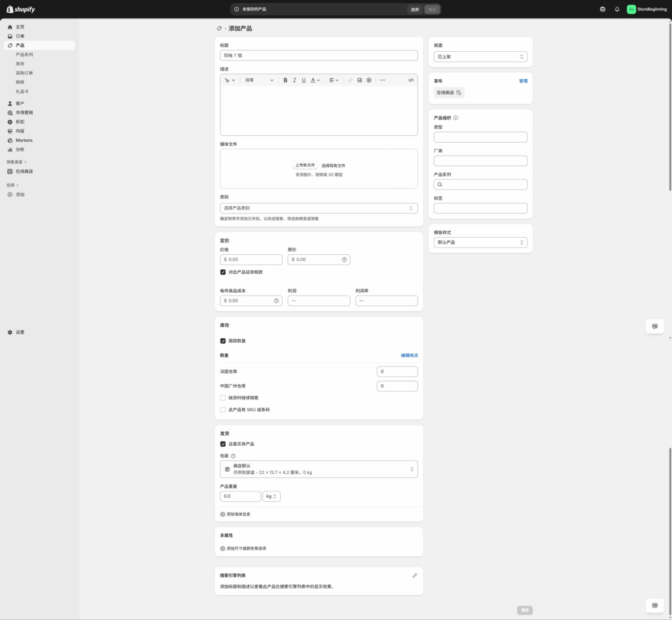Apply italic formatting in description toolbar
This screenshot has height=620, width=672.
[x=295, y=80]
